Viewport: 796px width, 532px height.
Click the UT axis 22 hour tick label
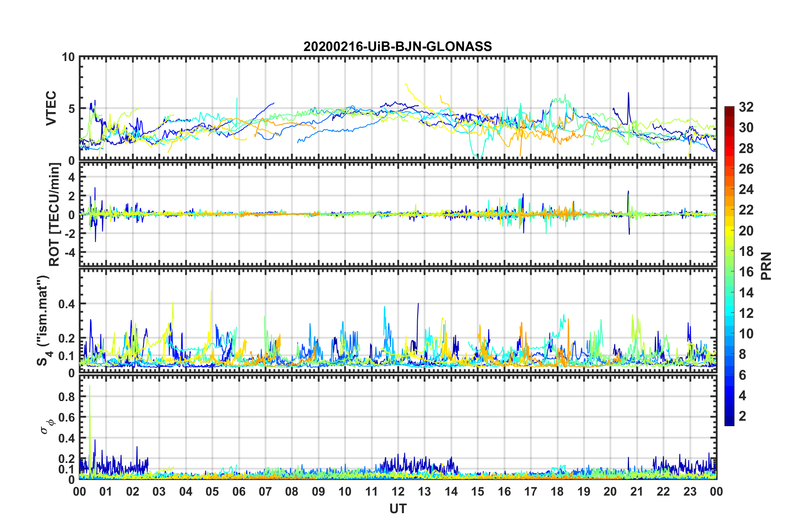(x=663, y=491)
